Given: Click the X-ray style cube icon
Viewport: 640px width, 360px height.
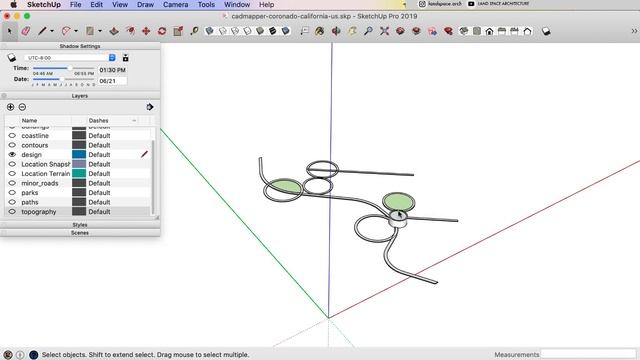Looking at the screenshot, I should click(x=209, y=31).
